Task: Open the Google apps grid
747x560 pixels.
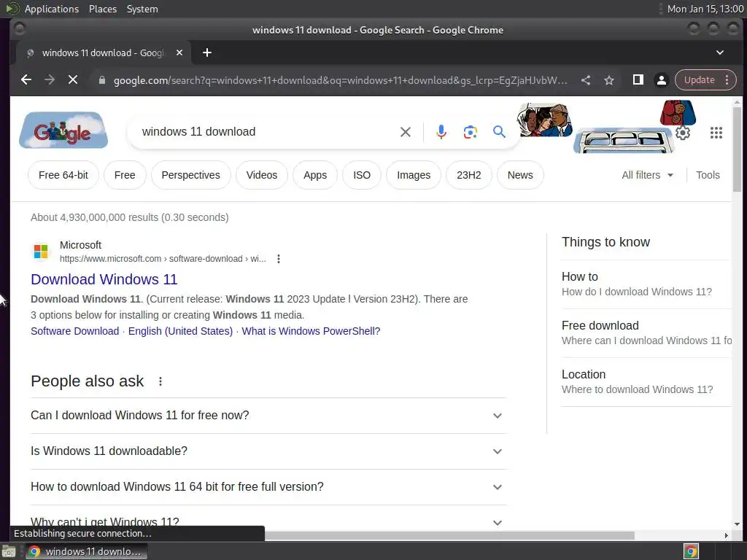Action: point(716,133)
